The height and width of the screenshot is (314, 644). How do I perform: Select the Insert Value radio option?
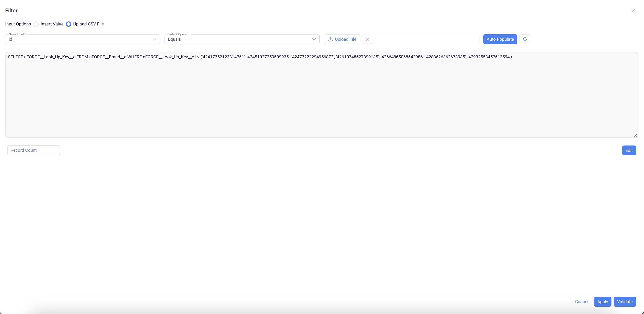pos(36,24)
